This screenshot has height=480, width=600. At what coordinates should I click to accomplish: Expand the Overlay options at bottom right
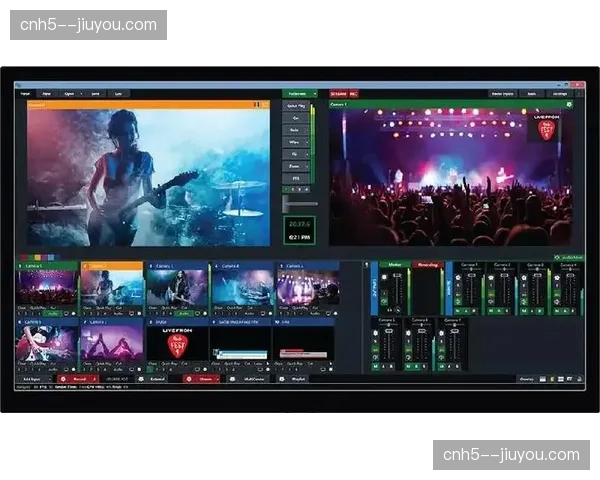click(527, 380)
